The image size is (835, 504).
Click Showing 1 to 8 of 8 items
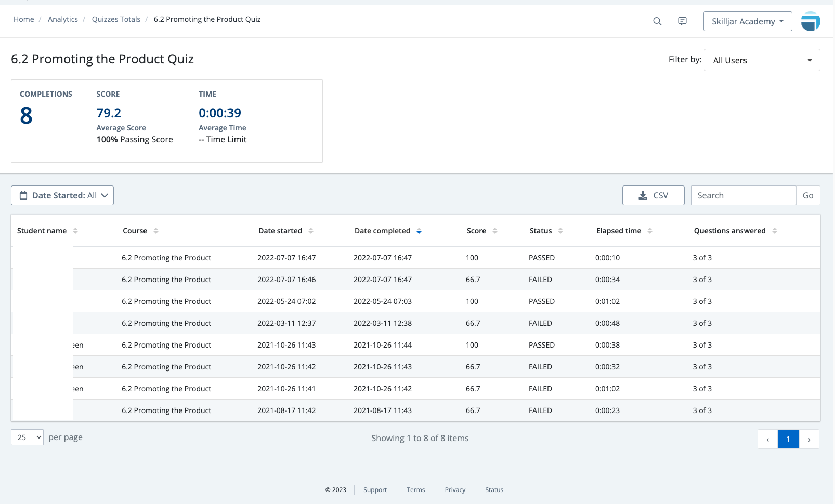(x=420, y=438)
